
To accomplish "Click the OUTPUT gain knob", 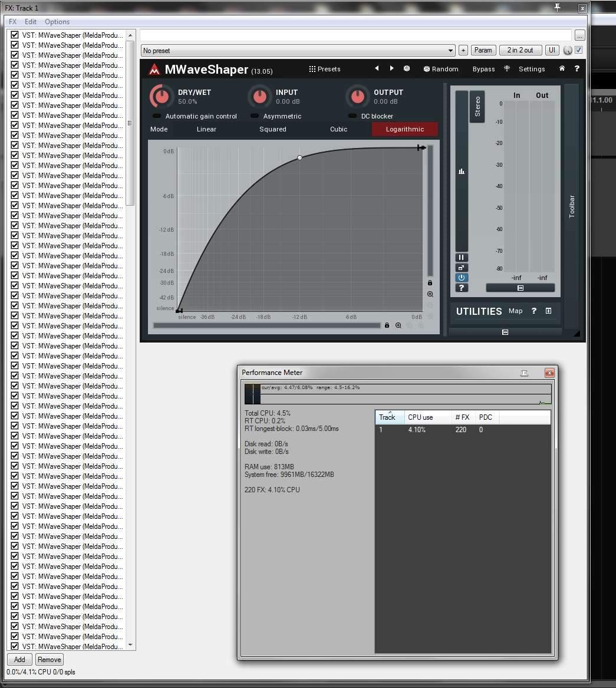I will point(357,97).
